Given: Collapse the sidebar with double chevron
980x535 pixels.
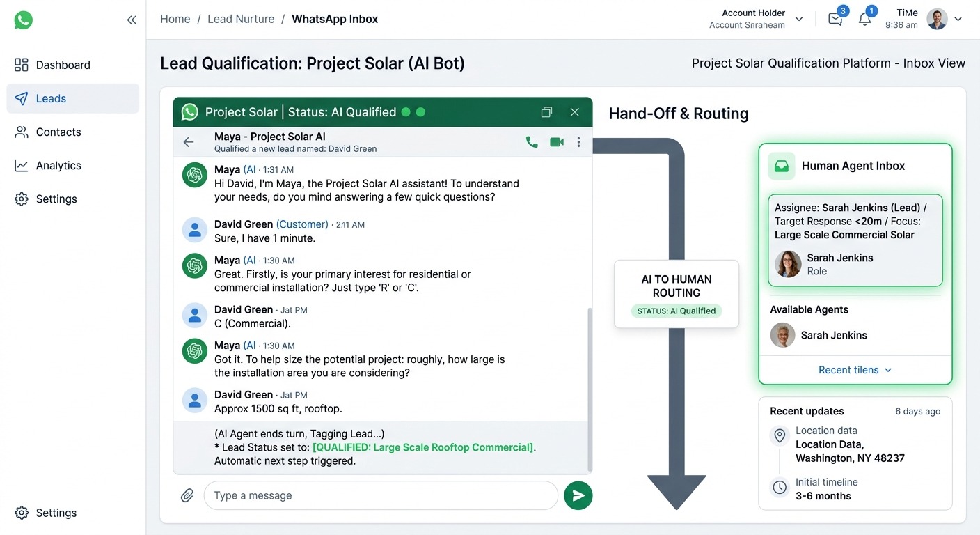Looking at the screenshot, I should coord(132,20).
